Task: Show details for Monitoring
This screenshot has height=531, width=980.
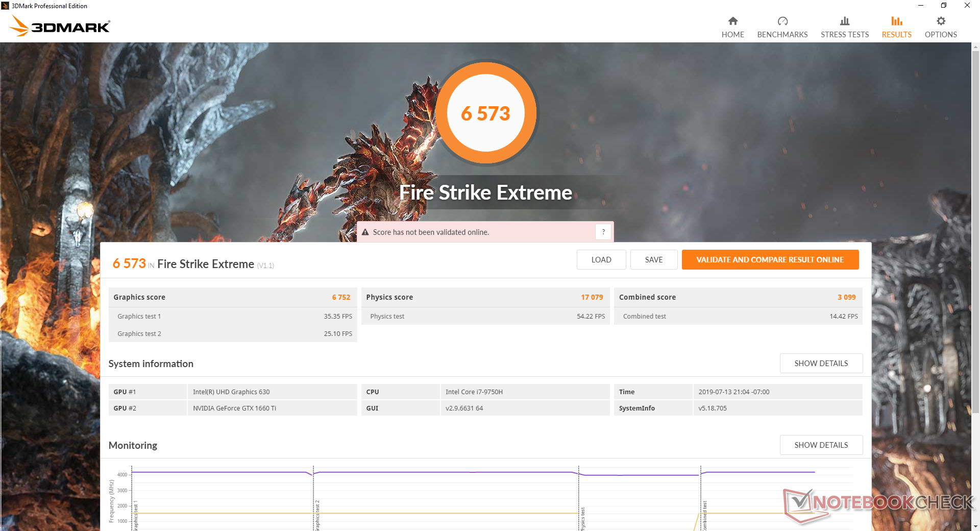Action: pyautogui.click(x=821, y=445)
